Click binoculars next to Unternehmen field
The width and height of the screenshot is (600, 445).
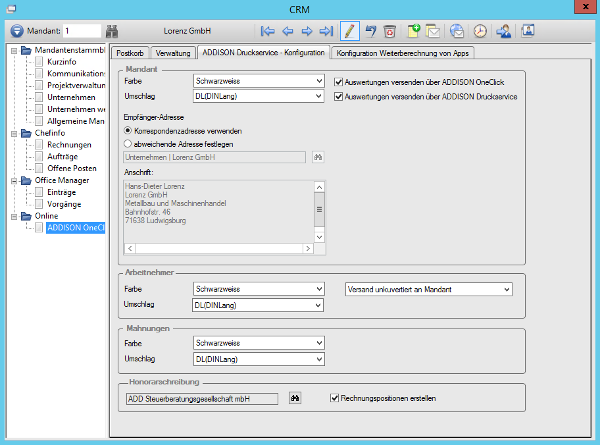(318, 157)
